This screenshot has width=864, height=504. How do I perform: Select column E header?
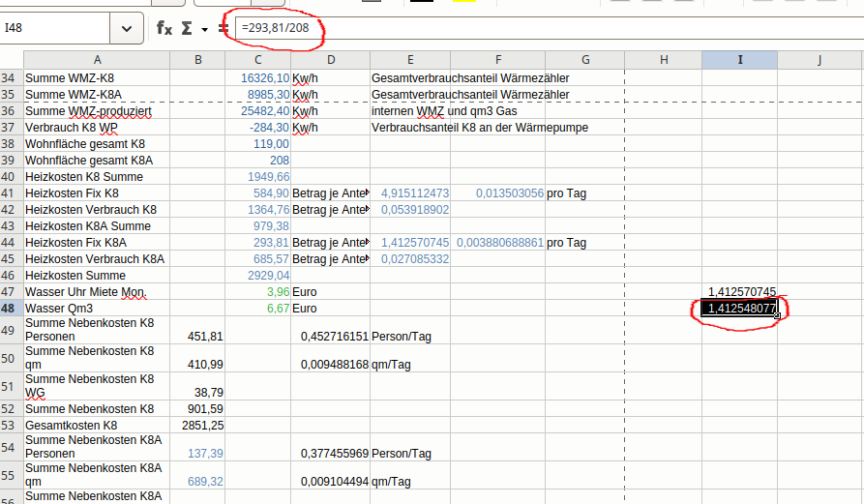[x=410, y=59]
